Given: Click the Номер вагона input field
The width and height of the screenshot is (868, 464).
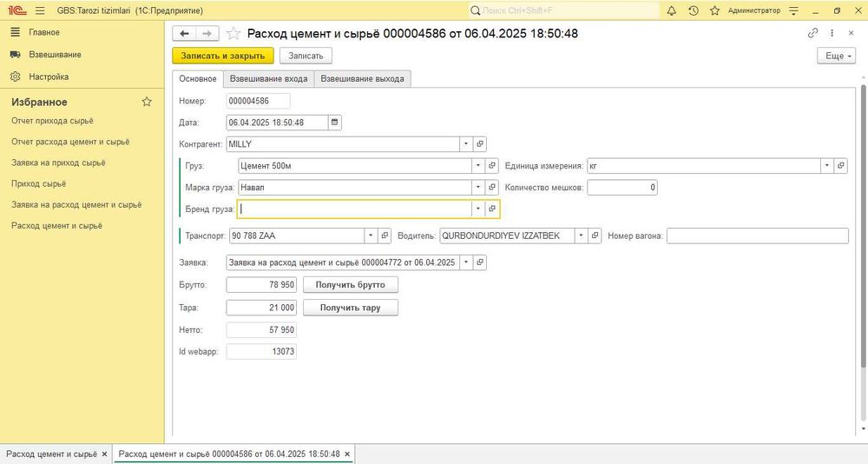Looking at the screenshot, I should point(757,235).
